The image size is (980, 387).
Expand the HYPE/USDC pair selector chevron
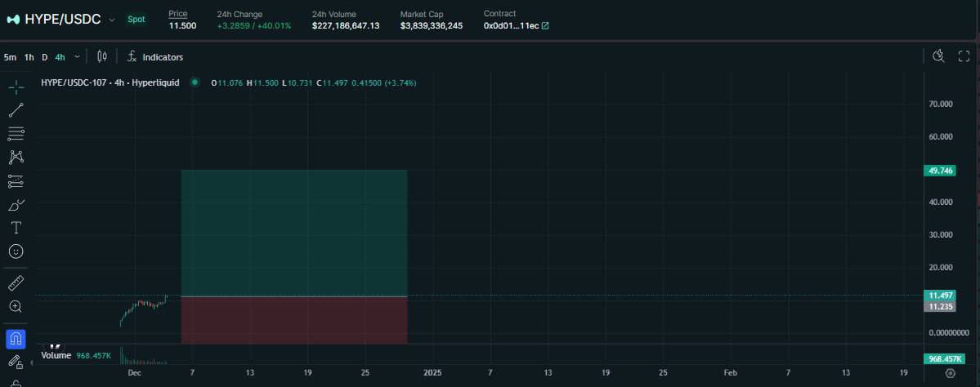[112, 20]
